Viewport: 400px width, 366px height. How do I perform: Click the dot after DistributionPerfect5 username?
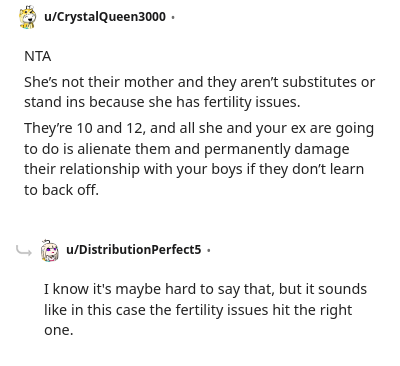pos(208,250)
